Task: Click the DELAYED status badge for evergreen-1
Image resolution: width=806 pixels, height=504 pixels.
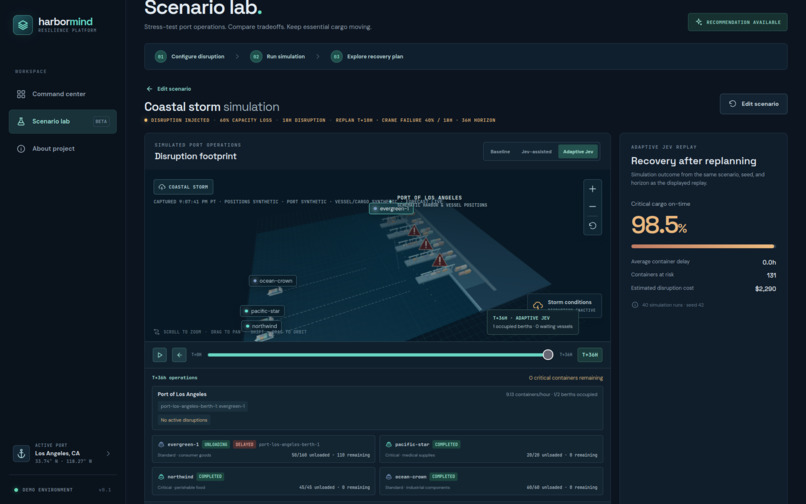Action: click(x=244, y=444)
